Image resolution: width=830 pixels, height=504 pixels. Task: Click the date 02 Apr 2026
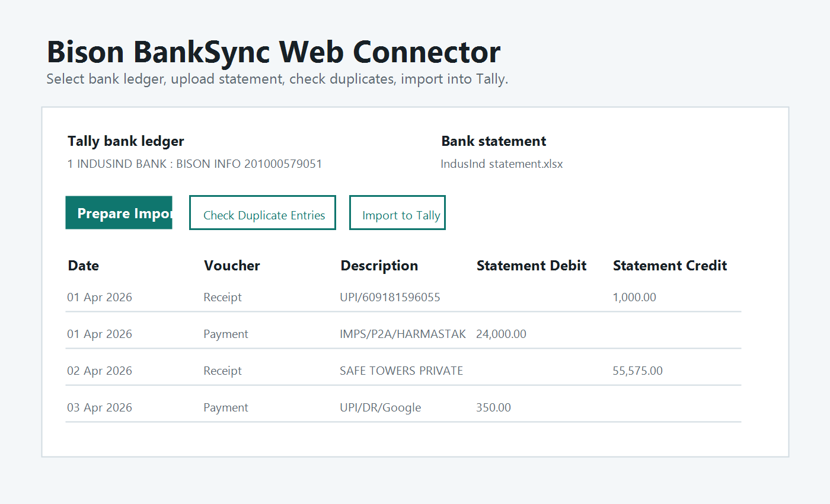(x=100, y=371)
